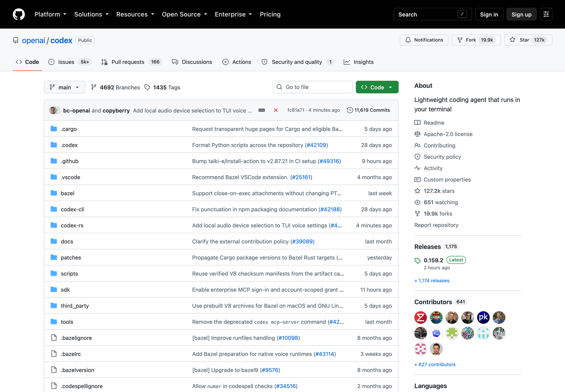
Task: Open the Actions tab
Action: pyautogui.click(x=237, y=62)
